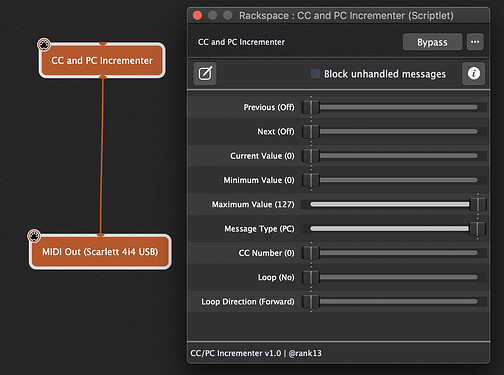504x375 pixels.
Task: Select the CC and PC Incrementer block
Action: 102,60
